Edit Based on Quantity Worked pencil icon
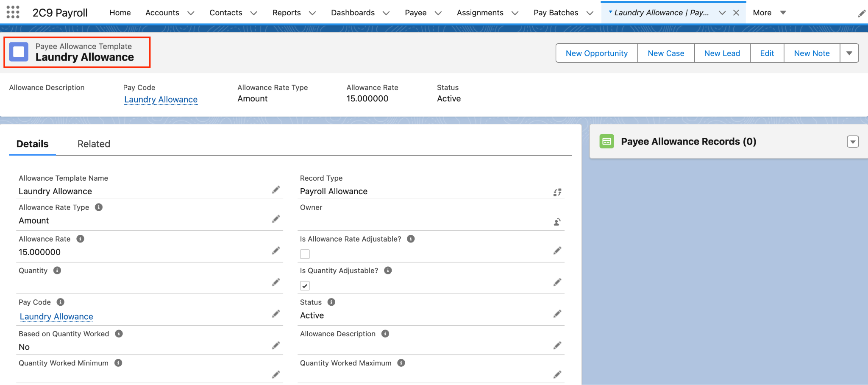This screenshot has height=385, width=868. pyautogui.click(x=276, y=346)
